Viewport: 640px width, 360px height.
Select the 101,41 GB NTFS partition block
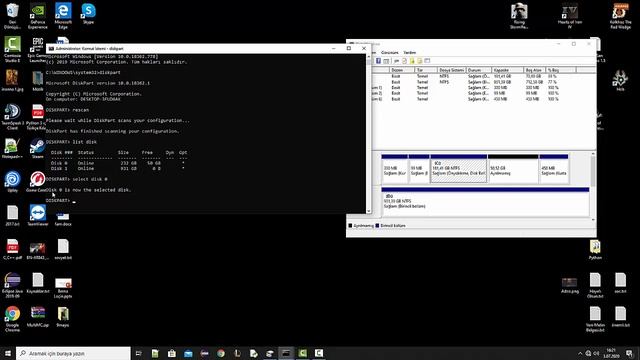[x=459, y=169]
